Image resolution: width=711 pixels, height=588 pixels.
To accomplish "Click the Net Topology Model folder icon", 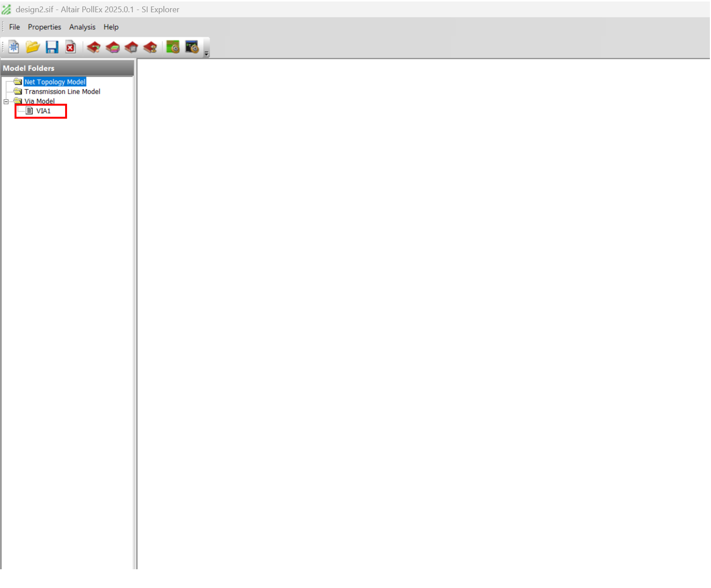I will (18, 82).
